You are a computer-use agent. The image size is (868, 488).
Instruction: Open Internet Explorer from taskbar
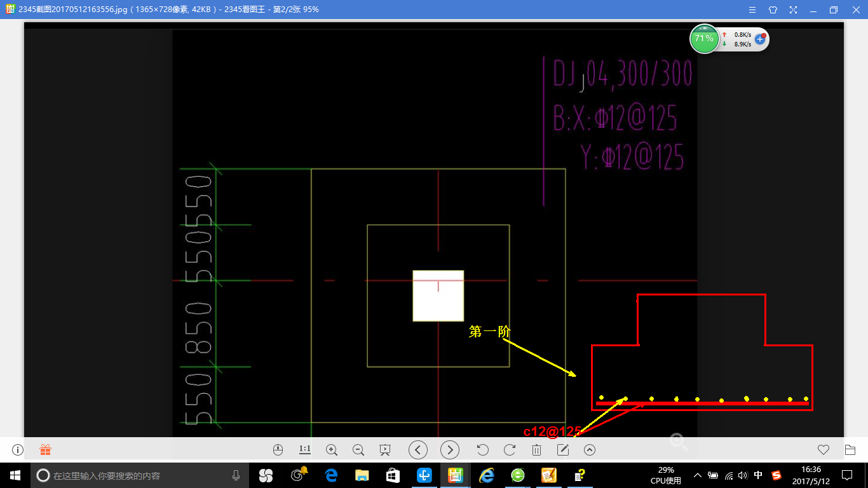point(487,475)
